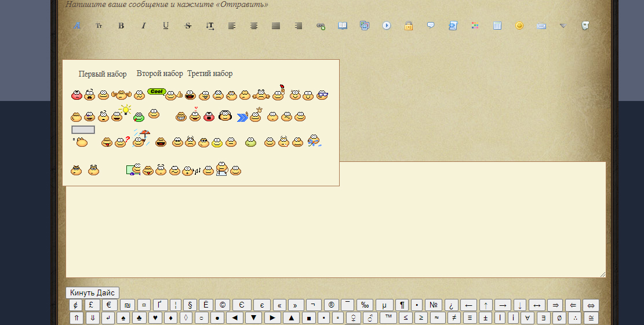The height and width of the screenshot is (325, 644).
Task: Switch to the Первый набор smiley tab
Action: [x=103, y=74]
